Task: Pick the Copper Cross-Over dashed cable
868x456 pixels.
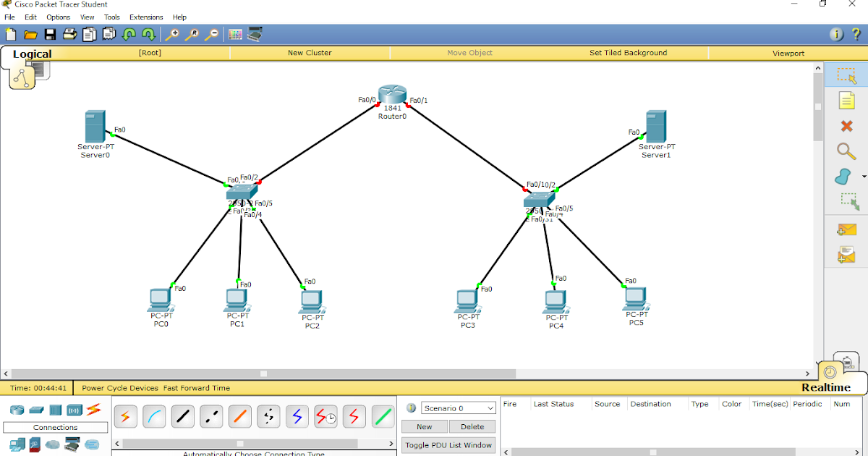Action: 211,416
